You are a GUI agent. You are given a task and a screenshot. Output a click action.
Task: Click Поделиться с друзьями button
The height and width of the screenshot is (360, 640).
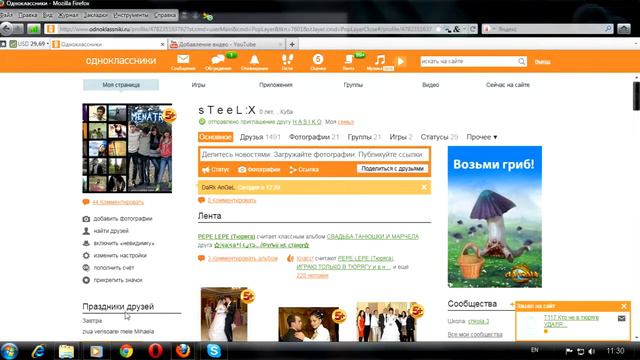click(x=392, y=169)
